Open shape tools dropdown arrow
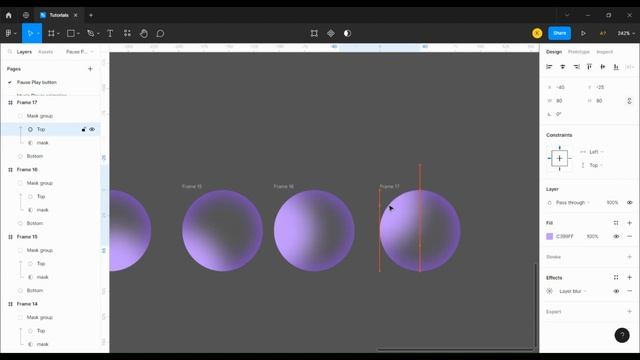This screenshot has width=640, height=360. [x=78, y=33]
